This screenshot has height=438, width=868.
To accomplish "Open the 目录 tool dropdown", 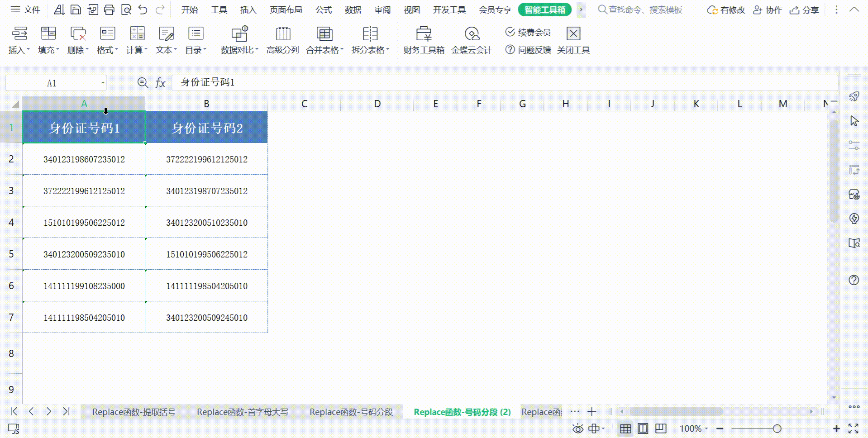I will 196,40.
